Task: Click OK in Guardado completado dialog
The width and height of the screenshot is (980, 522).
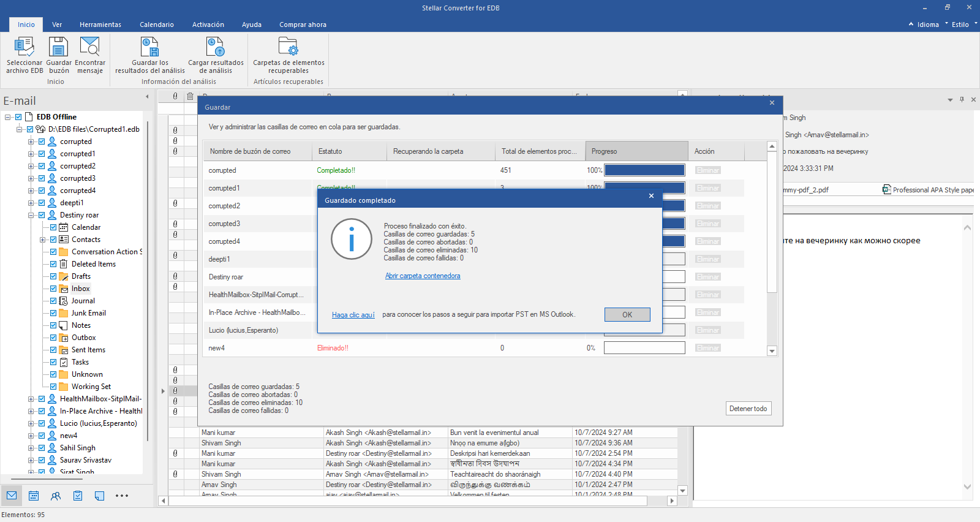Action: click(x=627, y=314)
